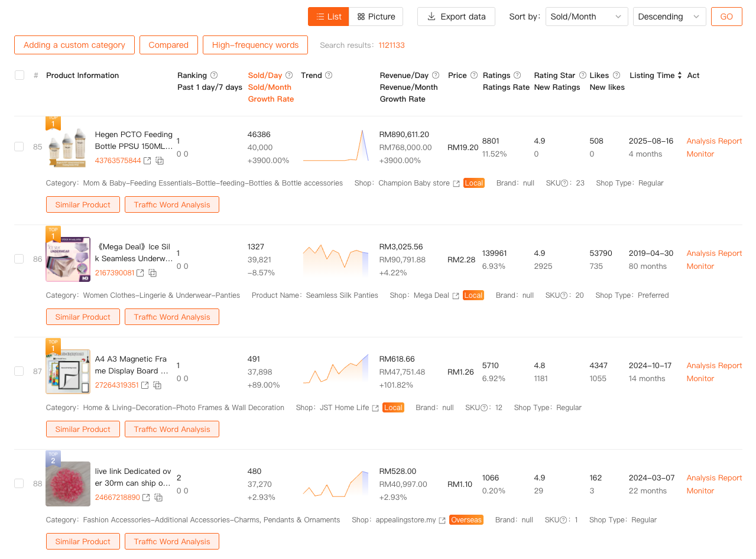Click the Likes help icon
Image resolution: width=756 pixels, height=559 pixels.
tap(617, 75)
